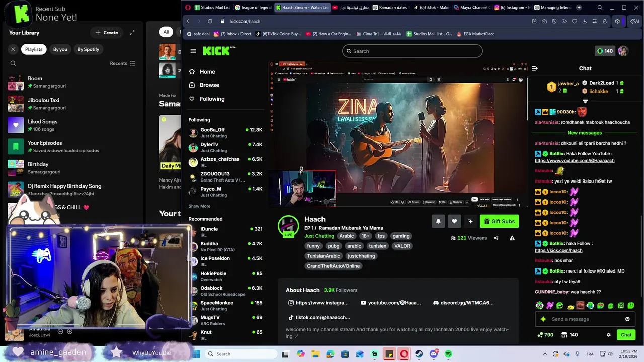Screen dimensions: 644x362
Task: Open the Kick hamburger menu icon
Action: pos(193,51)
